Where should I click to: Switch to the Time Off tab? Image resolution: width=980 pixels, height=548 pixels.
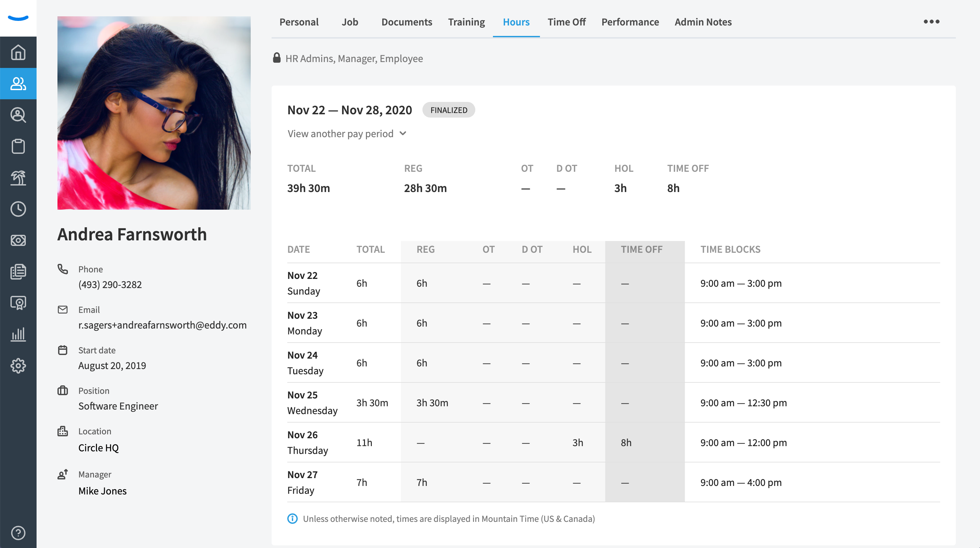(x=566, y=22)
